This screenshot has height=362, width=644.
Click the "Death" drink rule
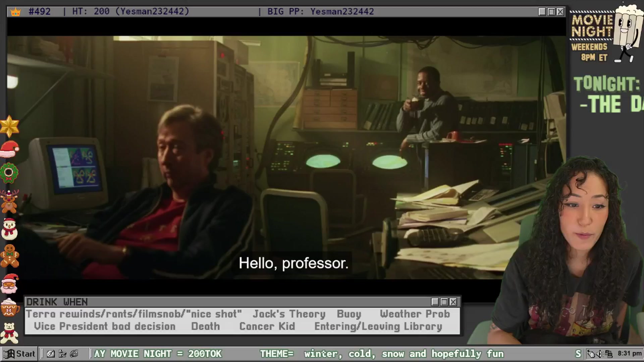coord(206,326)
